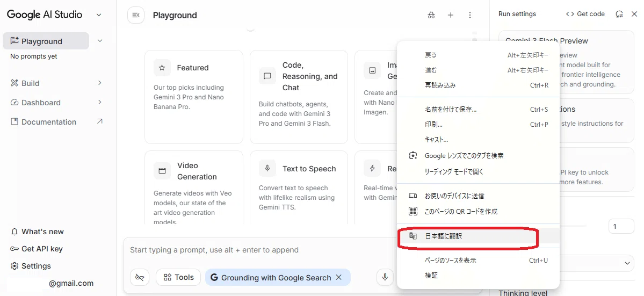
Task: Select リーディング モードで開く menu entry
Action: tap(479, 171)
